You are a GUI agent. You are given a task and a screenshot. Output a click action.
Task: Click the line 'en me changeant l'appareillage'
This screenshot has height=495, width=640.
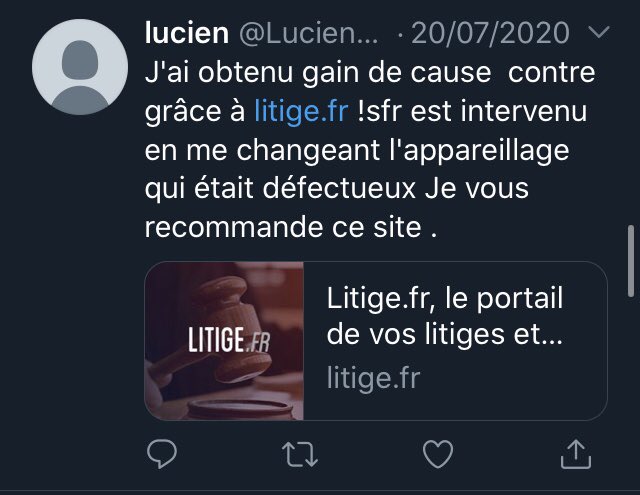[357, 151]
